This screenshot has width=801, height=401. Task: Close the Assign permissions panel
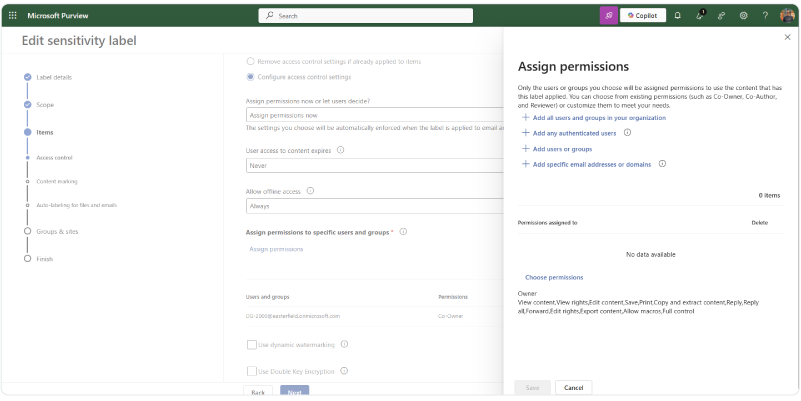click(787, 37)
